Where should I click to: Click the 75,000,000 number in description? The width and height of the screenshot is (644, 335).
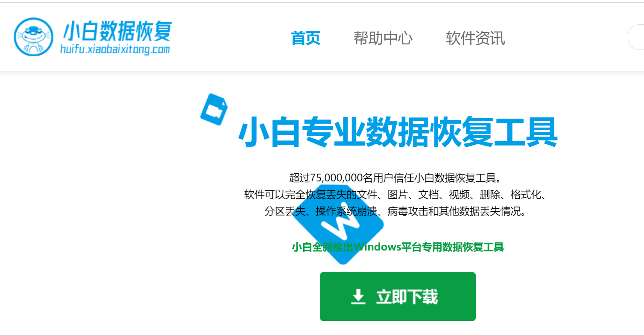tap(337, 178)
